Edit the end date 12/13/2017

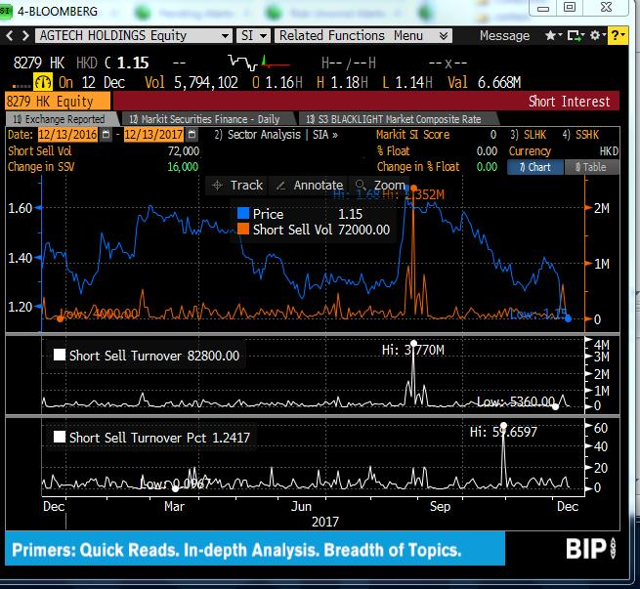[x=153, y=135]
